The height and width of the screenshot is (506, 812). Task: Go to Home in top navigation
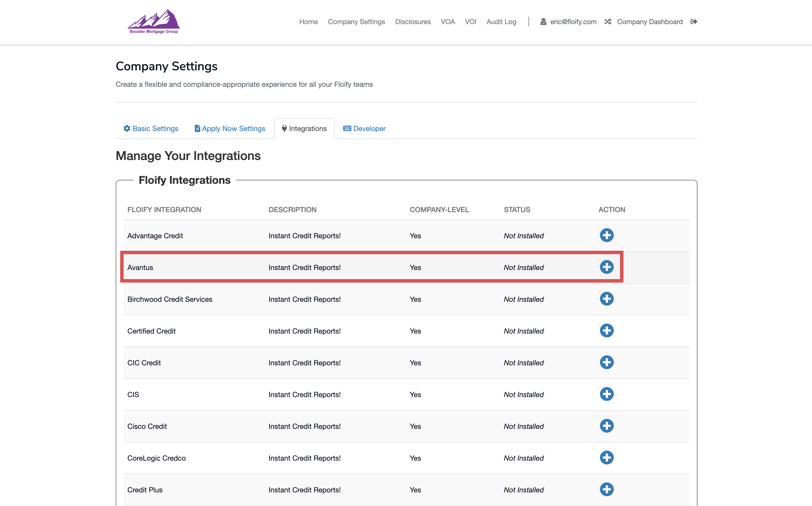[x=308, y=22]
